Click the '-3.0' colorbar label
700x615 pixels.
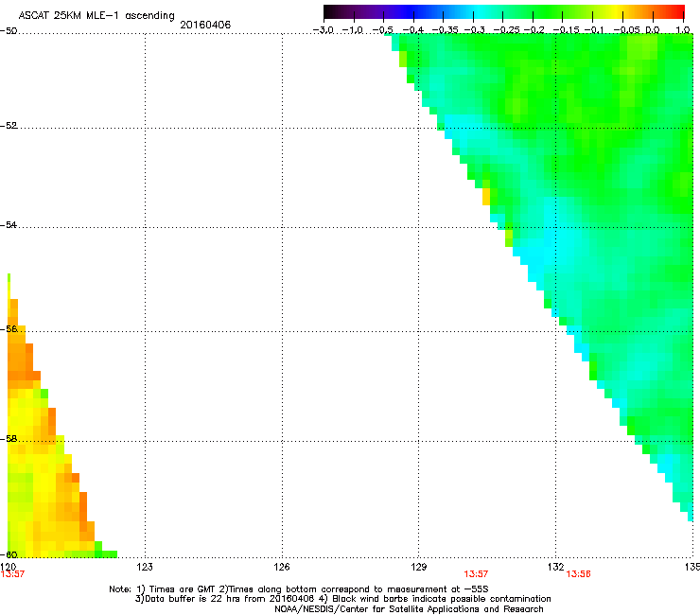tap(324, 30)
